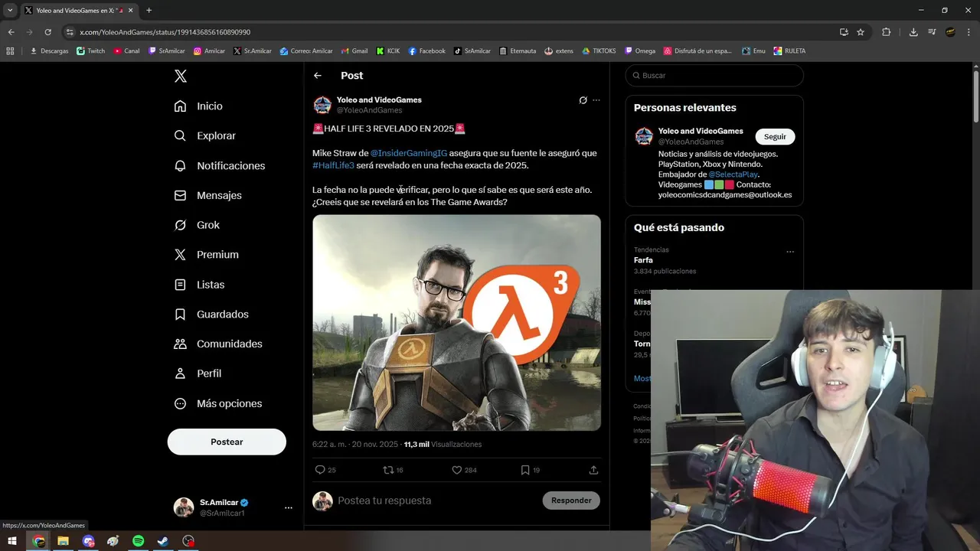Open the TIKTOKS bookmark folder
This screenshot has width=980, height=551.
(x=599, y=51)
